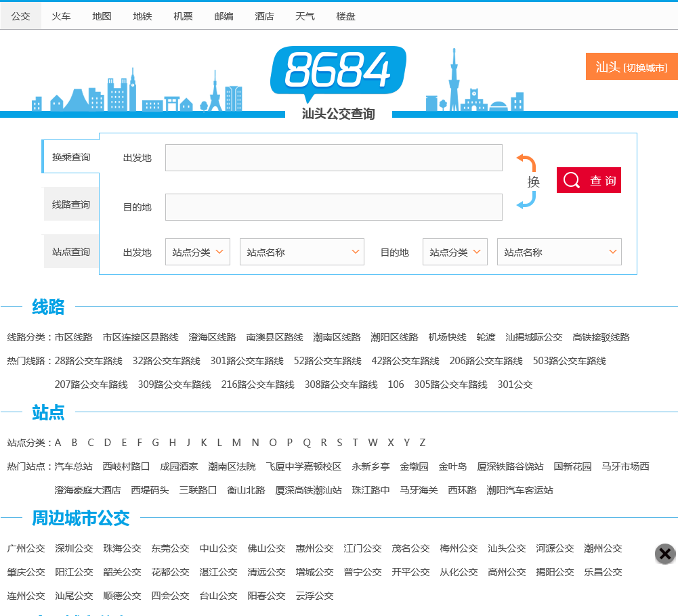Open 澄海区线路 link
This screenshot has height=616, width=678.
[212, 337]
